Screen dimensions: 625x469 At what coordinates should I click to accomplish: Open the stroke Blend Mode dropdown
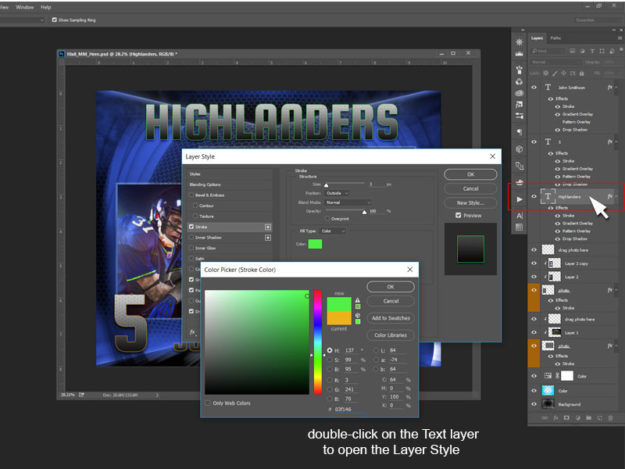coord(348,202)
